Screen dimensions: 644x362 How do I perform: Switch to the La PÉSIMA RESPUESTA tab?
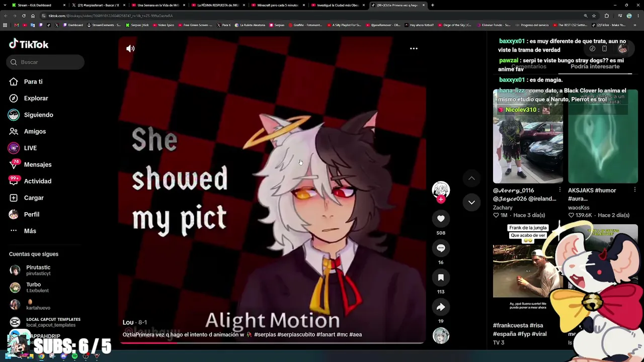click(x=217, y=5)
